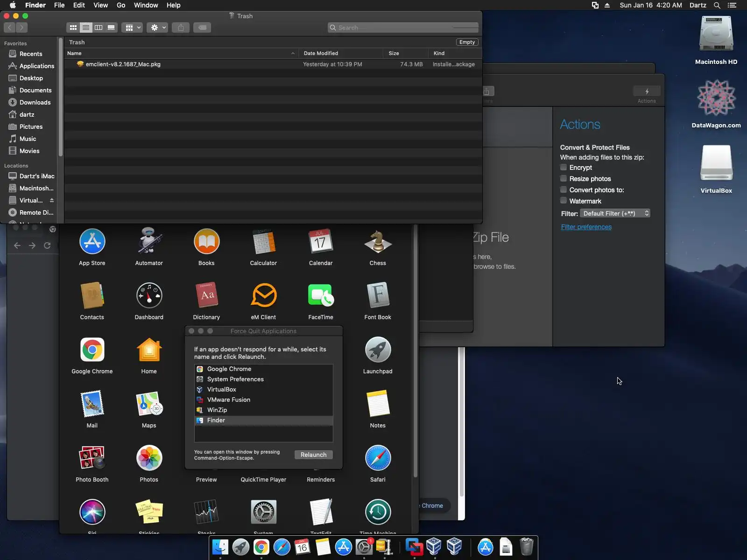Image resolution: width=747 pixels, height=560 pixels.
Task: Sort Trash list by the Size column
Action: tap(405, 53)
